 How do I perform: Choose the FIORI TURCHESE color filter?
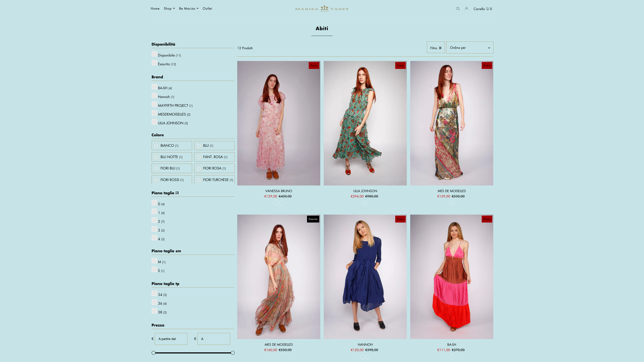point(214,180)
